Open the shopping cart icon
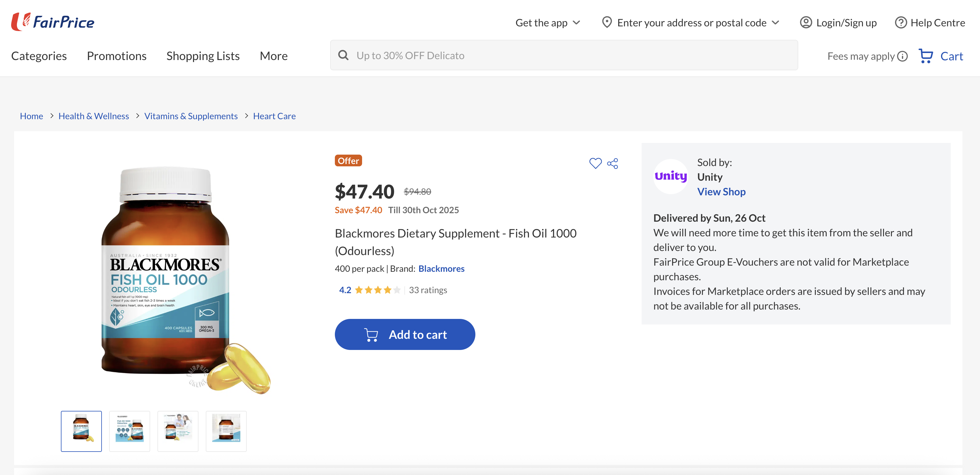Image resolution: width=980 pixels, height=475 pixels. [x=925, y=56]
